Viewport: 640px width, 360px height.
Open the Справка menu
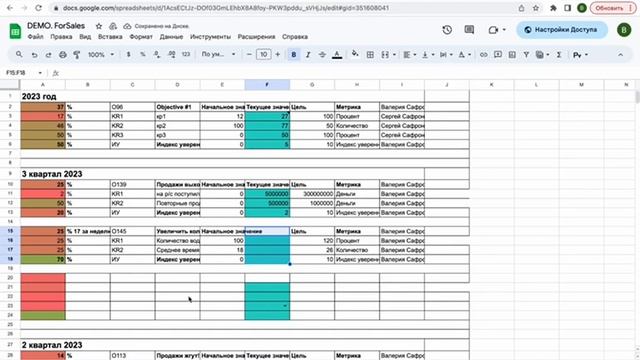coord(295,37)
